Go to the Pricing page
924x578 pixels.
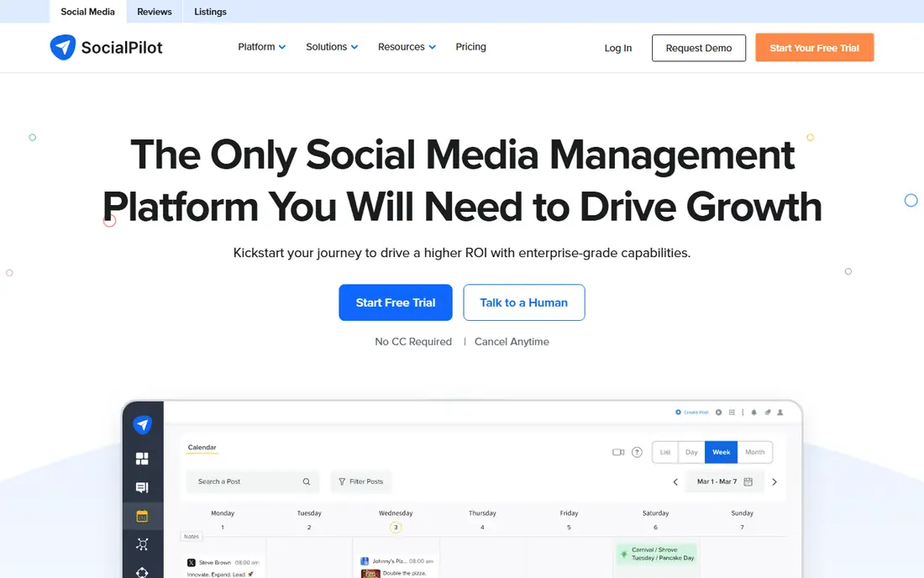[x=471, y=46]
